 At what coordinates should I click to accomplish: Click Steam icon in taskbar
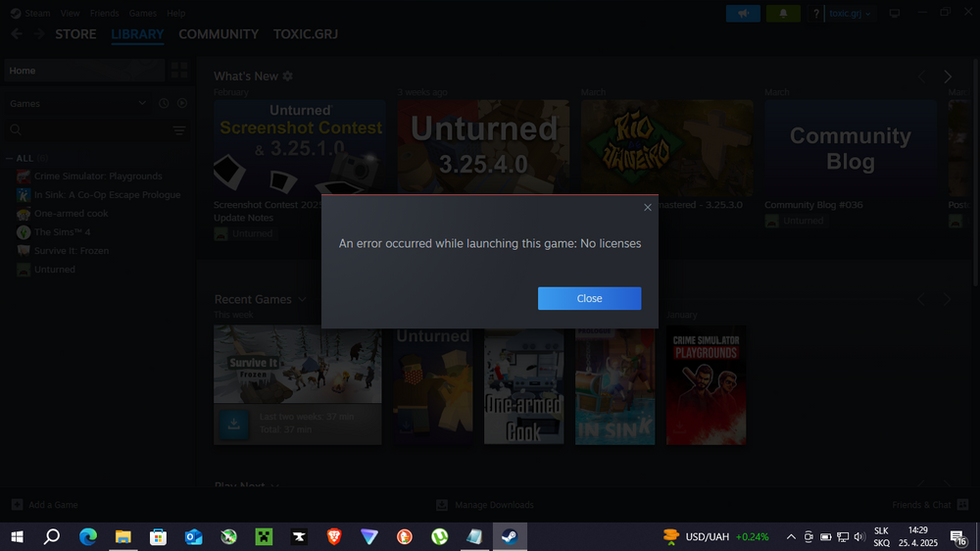510,536
